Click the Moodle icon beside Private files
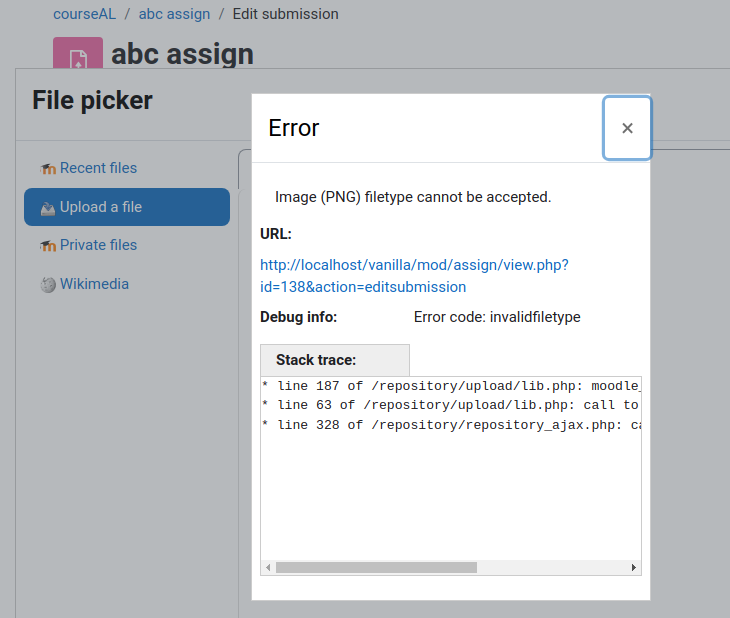This screenshot has height=618, width=730. (48, 245)
